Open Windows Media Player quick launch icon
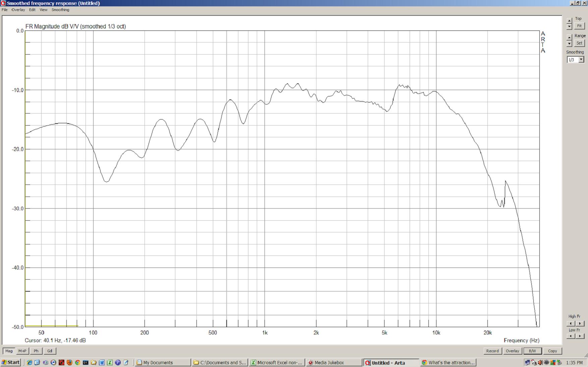Screen dimensions: 588x367 pos(53,362)
